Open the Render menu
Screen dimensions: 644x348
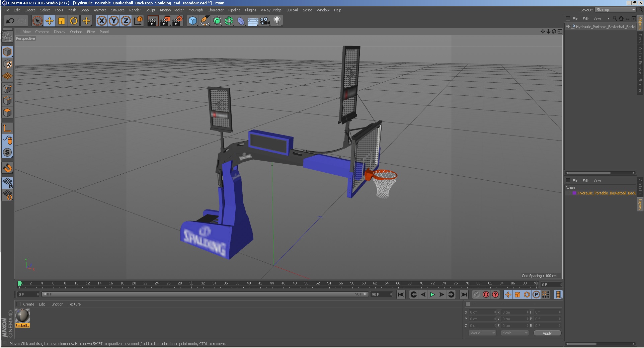point(135,10)
